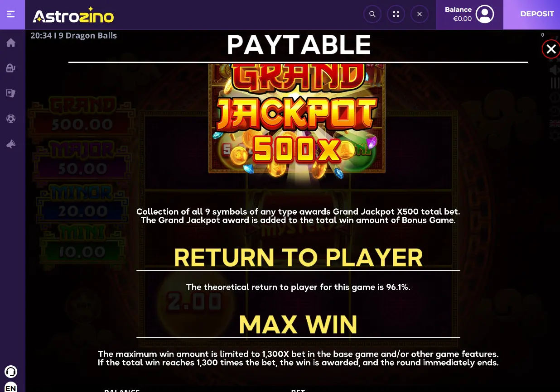Close the paytable with red-circled X
The height and width of the screenshot is (392, 560).
tap(551, 49)
